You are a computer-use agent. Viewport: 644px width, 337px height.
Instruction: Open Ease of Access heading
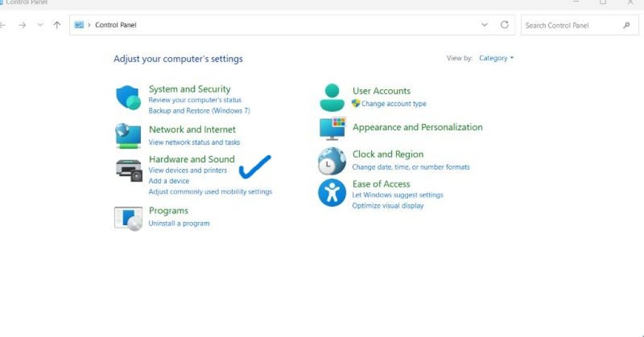pos(381,184)
